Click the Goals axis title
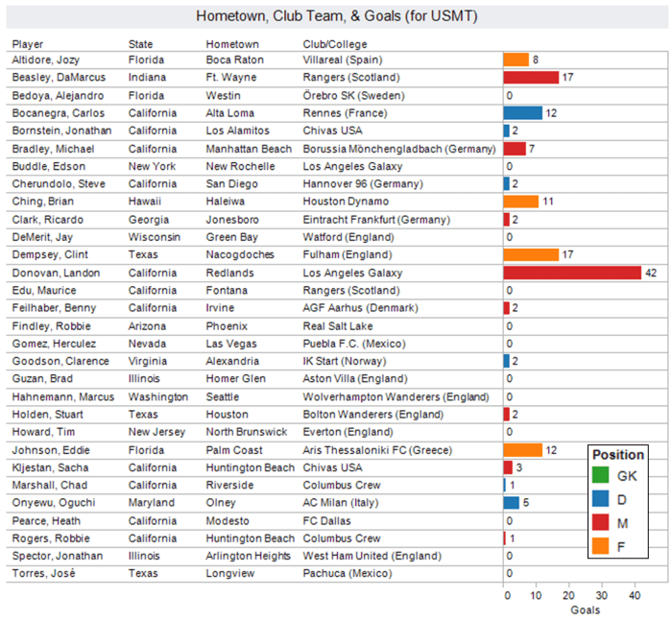672x621 pixels. coord(585,609)
